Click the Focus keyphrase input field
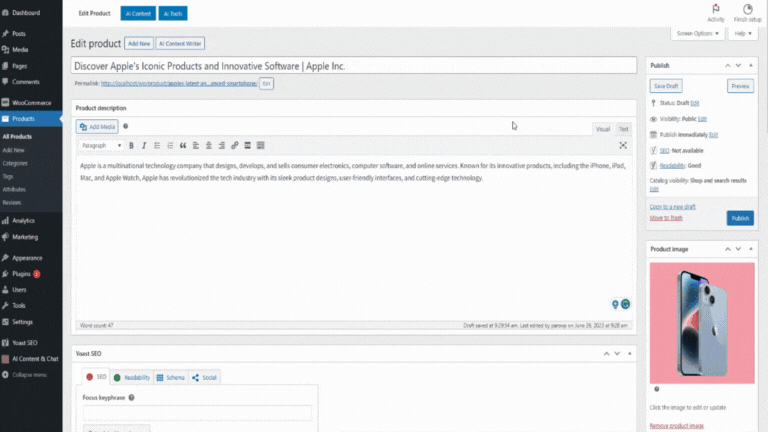This screenshot has width=768, height=432. (x=197, y=413)
